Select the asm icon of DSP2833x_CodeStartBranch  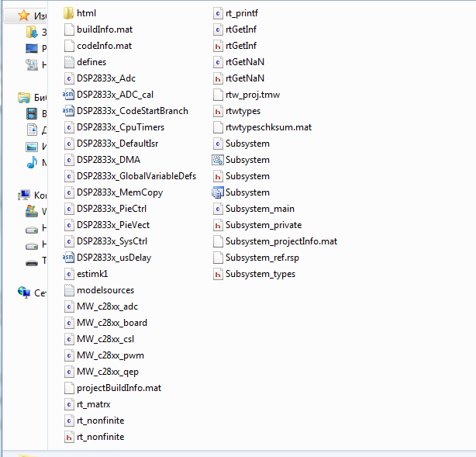click(x=68, y=111)
